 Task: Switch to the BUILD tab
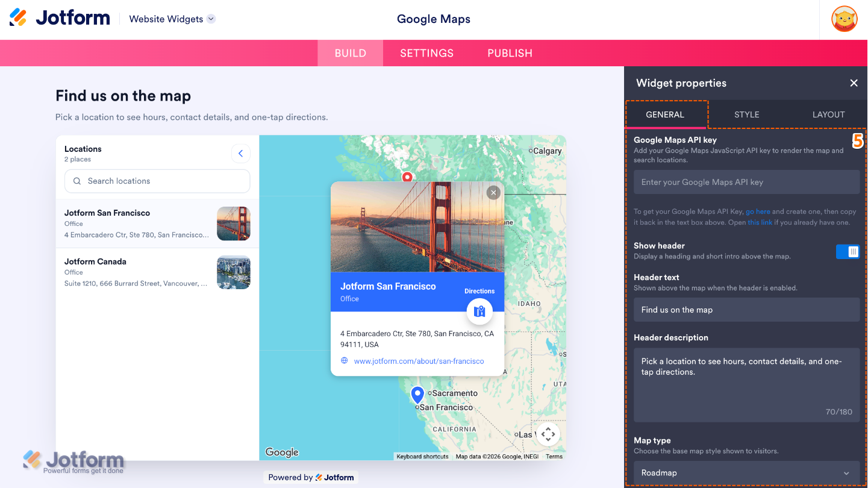351,53
